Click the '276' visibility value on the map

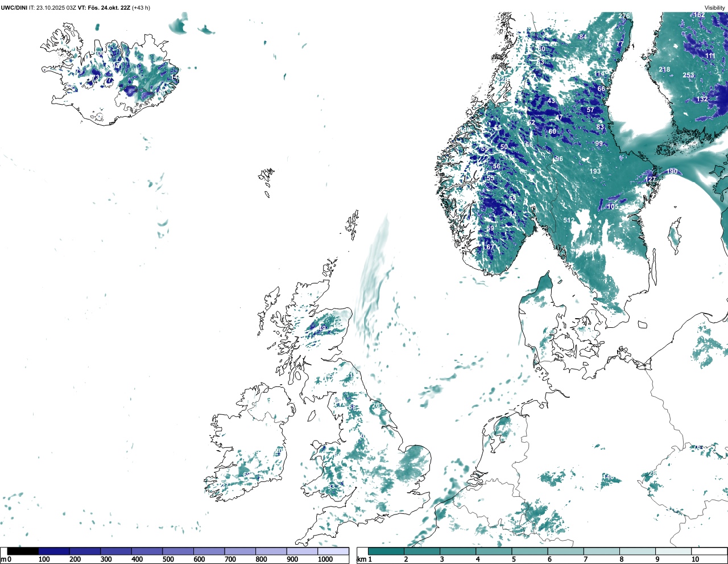(x=624, y=16)
